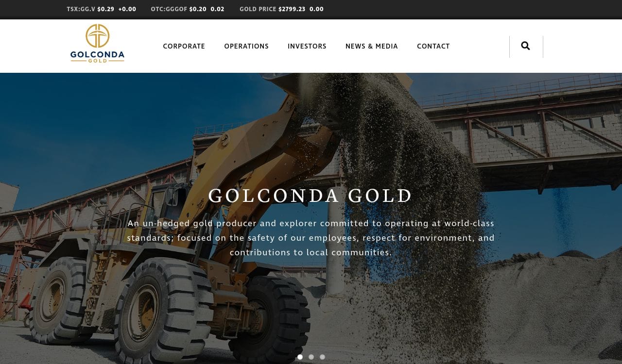This screenshot has width=622, height=364.
Task: Switch to the second carousel slide dot
Action: pyautogui.click(x=311, y=357)
